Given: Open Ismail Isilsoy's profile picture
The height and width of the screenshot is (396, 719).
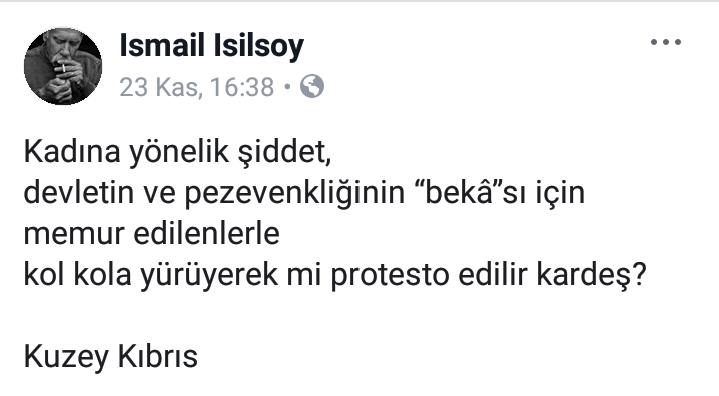Looking at the screenshot, I should 63,66.
